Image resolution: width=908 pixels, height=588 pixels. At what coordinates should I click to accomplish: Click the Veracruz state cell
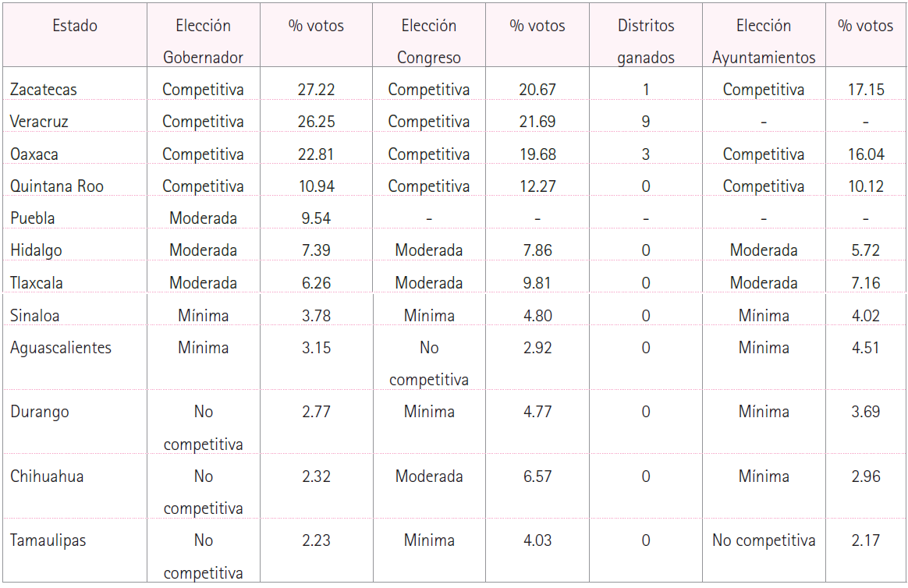[x=40, y=122]
